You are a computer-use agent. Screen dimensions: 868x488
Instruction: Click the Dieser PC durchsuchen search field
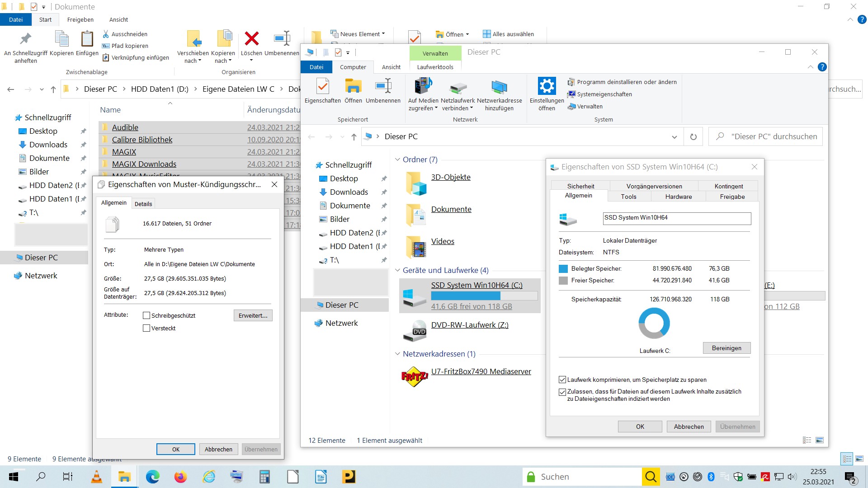(x=769, y=136)
